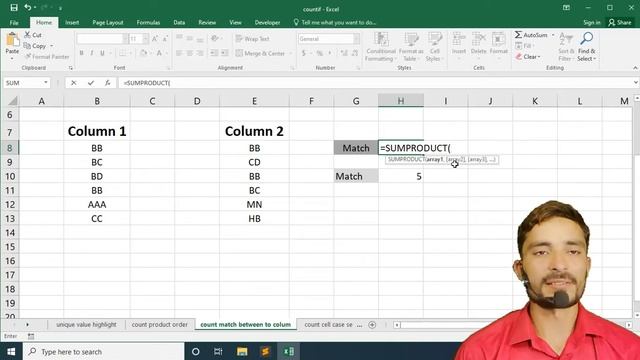The width and height of the screenshot is (640, 360).
Task: Open Task View in taskbar
Action: coord(218,351)
